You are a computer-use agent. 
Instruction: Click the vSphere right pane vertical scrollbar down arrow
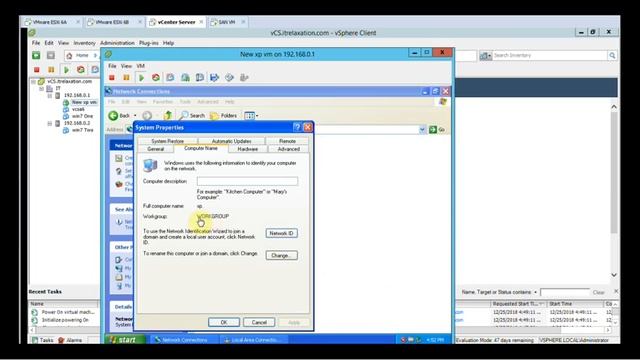(614, 275)
